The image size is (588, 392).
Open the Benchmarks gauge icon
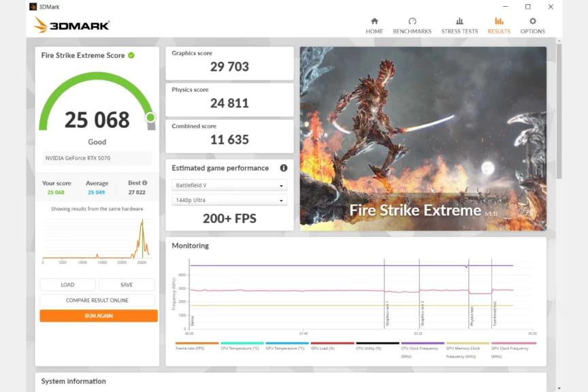[x=412, y=22]
